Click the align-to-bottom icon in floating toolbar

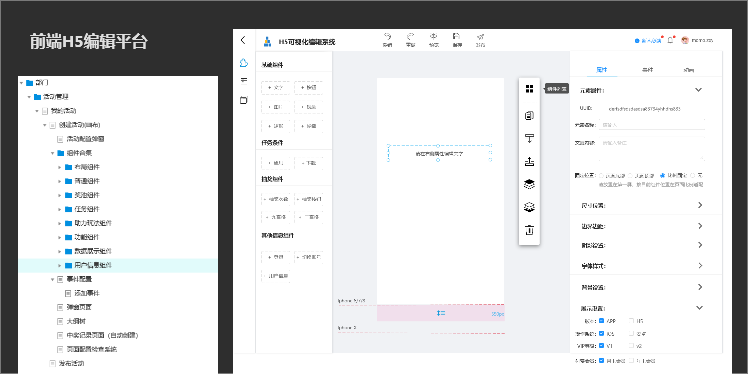click(529, 161)
